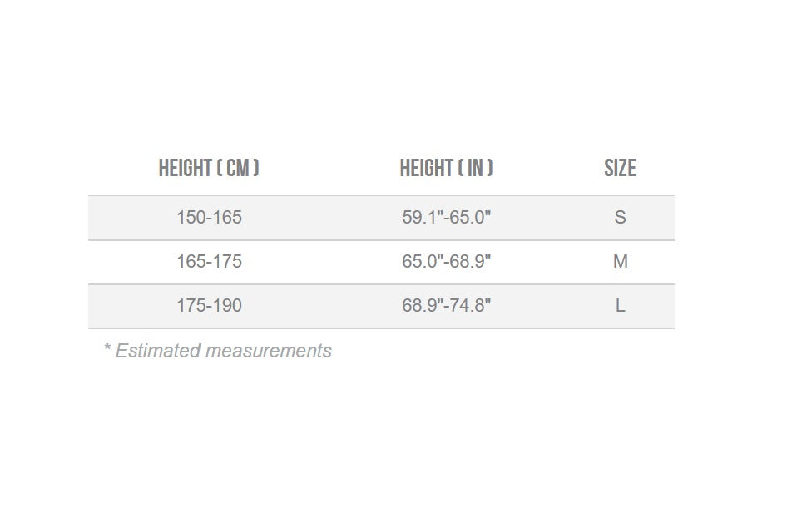
Task: Click the 65.0"-68.9" inch range cell
Action: tap(446, 262)
